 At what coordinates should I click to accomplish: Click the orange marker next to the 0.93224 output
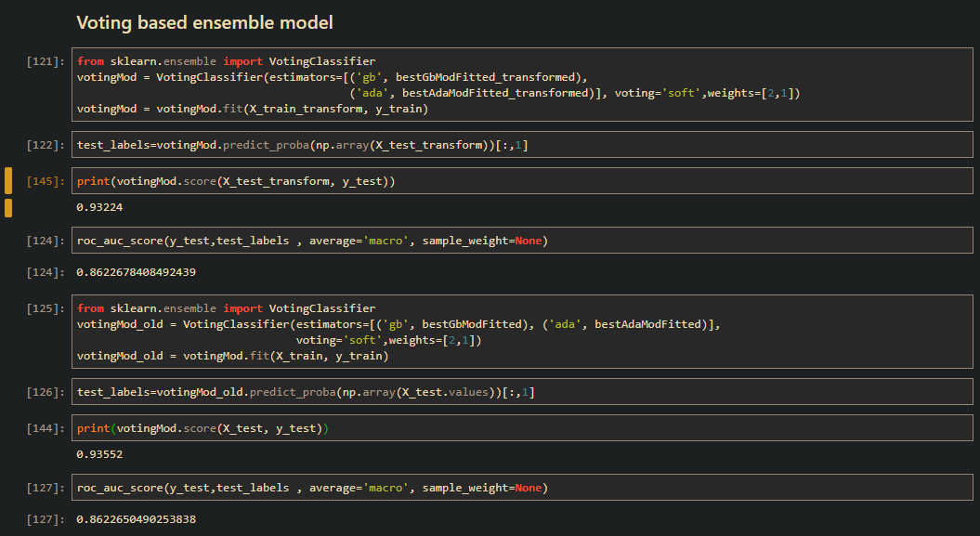click(7, 206)
